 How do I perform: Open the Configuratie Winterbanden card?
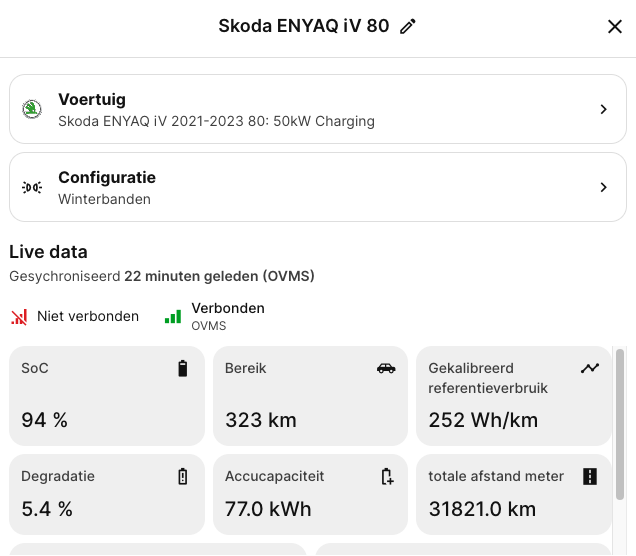318,187
